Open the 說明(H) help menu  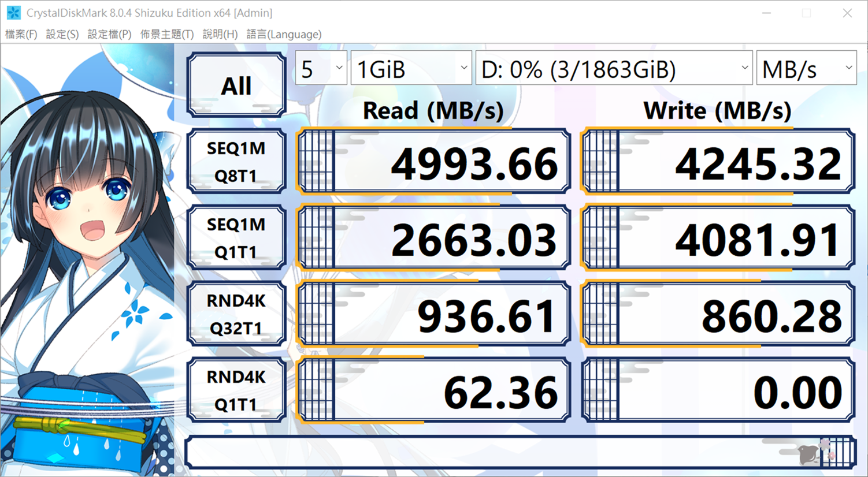point(220,34)
